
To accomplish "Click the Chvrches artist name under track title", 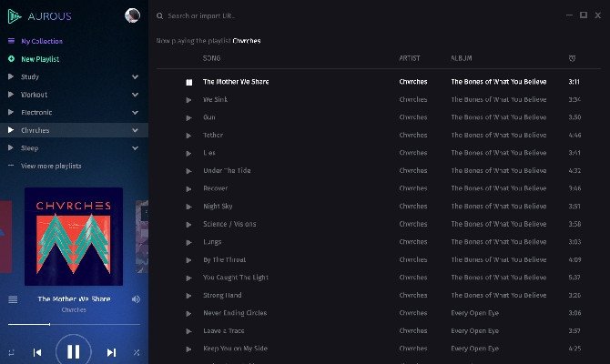I will click(x=74, y=310).
